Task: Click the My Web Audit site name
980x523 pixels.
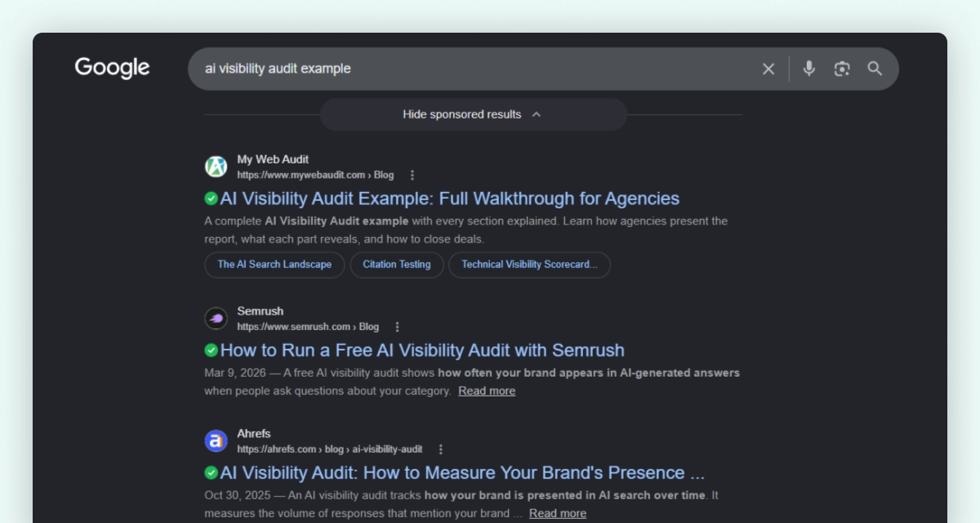Action: (x=273, y=159)
